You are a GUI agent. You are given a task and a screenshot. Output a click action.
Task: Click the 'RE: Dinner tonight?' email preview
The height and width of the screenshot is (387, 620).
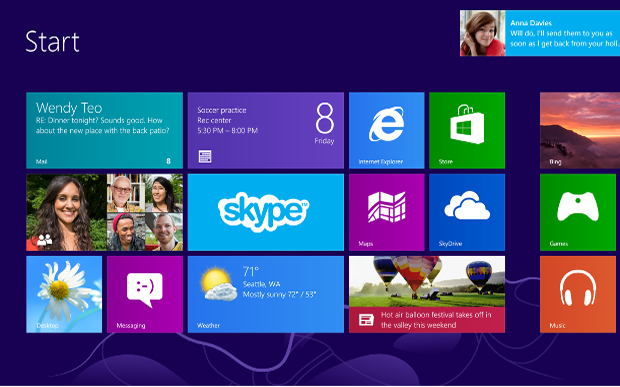click(103, 125)
